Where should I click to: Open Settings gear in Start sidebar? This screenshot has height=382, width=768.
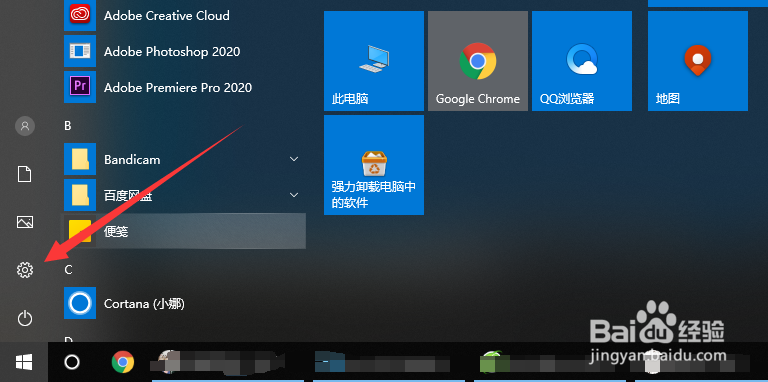[25, 270]
